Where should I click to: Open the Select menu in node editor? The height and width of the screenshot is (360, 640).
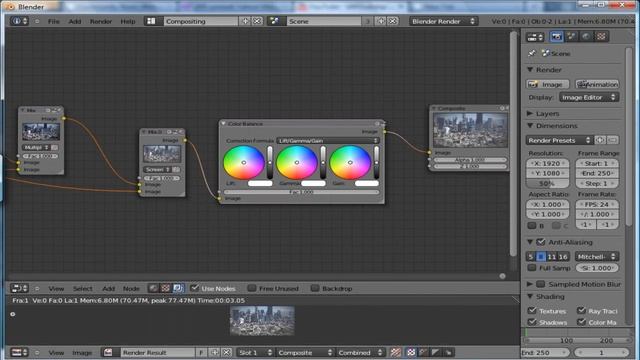point(82,289)
